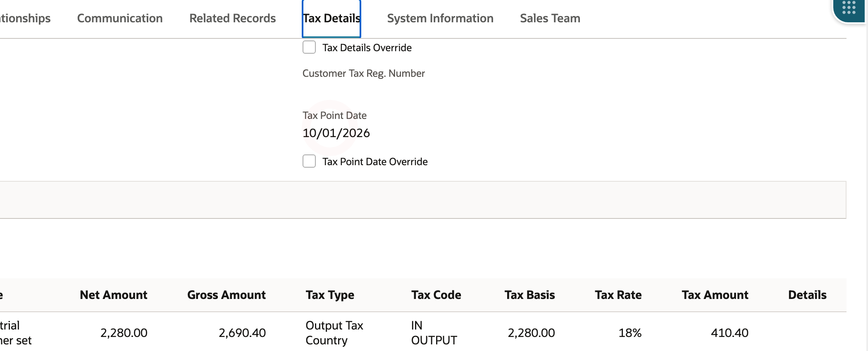This screenshot has height=351, width=868.
Task: Go to the System Information tab
Action: pos(440,18)
